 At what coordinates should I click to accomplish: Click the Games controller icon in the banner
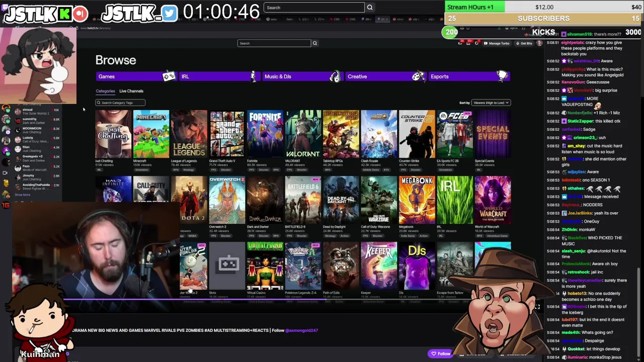[x=169, y=76]
